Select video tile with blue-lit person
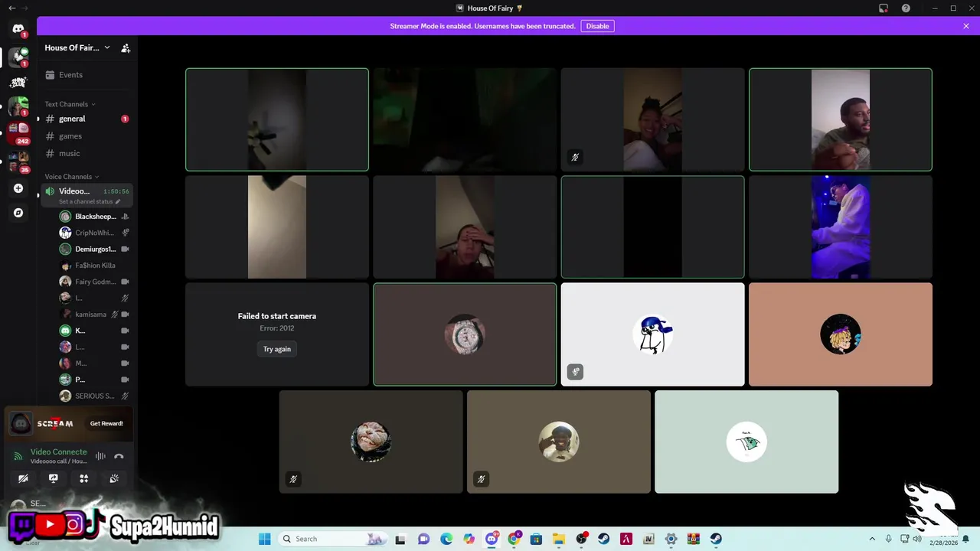This screenshot has width=980, height=551. tap(841, 227)
